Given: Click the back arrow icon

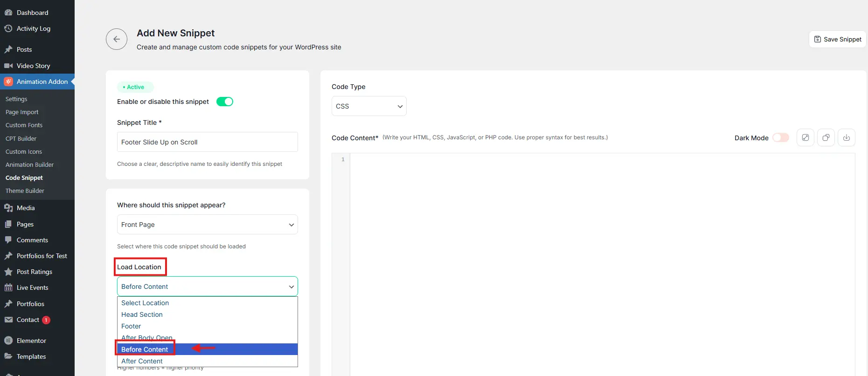Looking at the screenshot, I should pos(117,39).
